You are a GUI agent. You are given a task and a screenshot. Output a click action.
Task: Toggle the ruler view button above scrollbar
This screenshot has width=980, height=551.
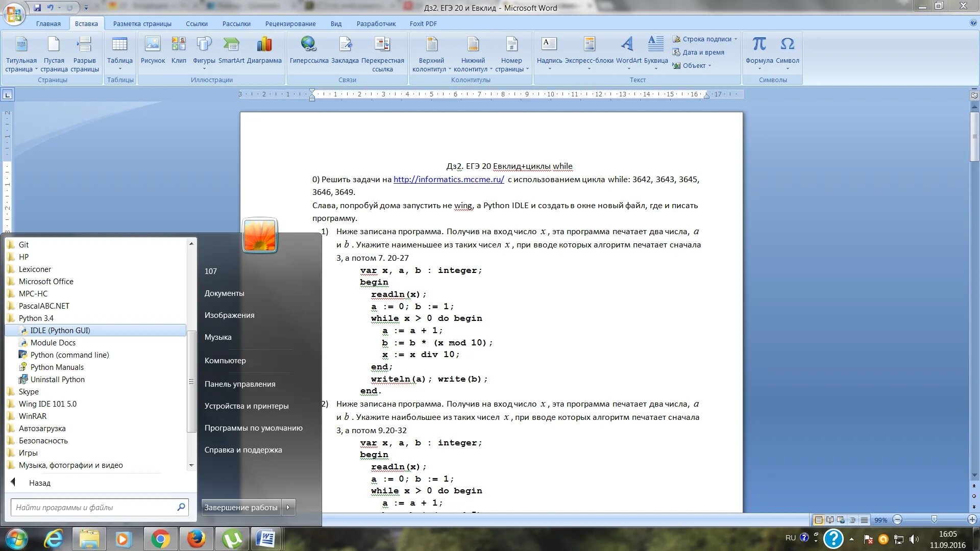click(x=974, y=95)
